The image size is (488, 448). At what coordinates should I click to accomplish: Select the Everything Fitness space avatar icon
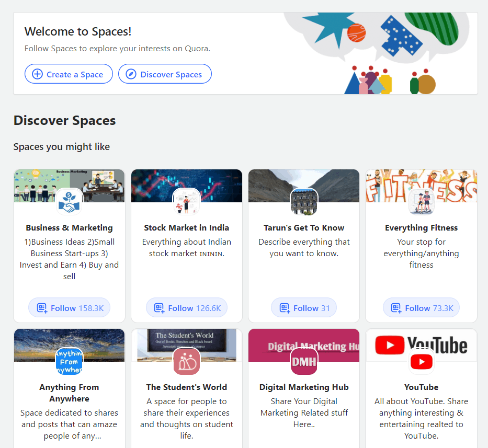(x=421, y=200)
